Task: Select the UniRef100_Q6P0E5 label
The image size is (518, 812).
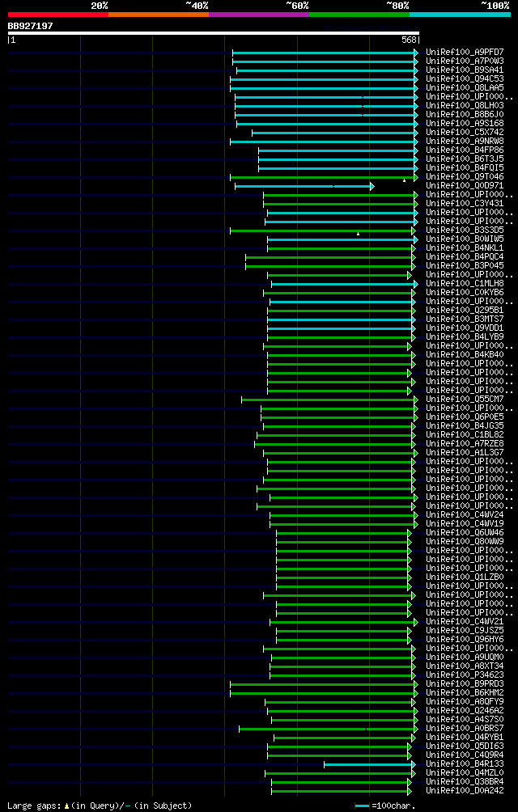Action: tap(465, 417)
